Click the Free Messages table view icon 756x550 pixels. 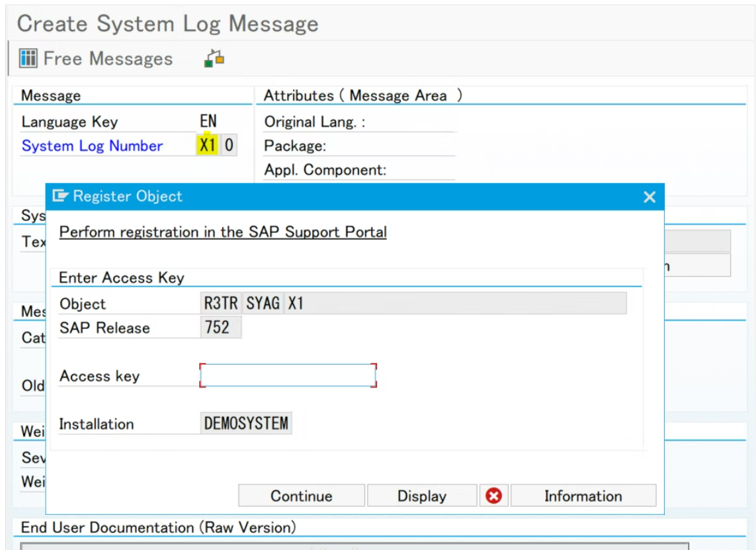pyautogui.click(x=28, y=58)
